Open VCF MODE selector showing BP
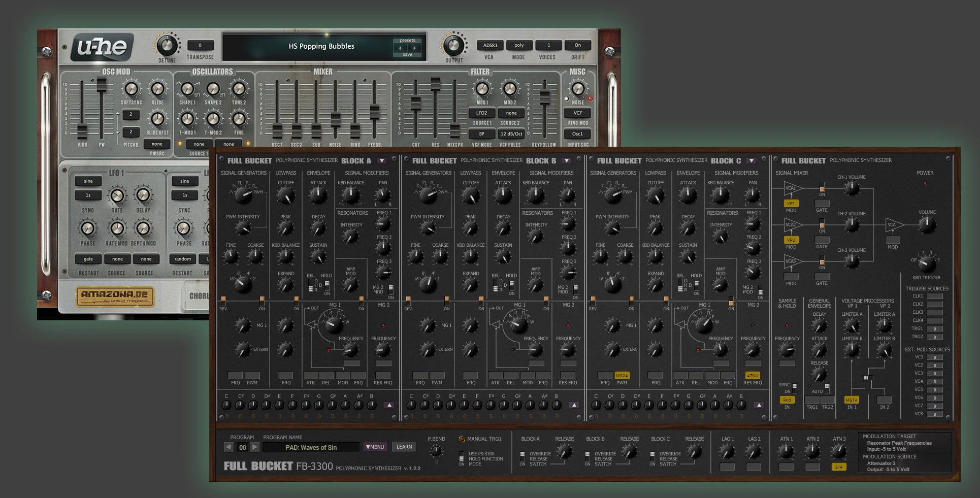The height and width of the screenshot is (498, 980). coord(481,134)
